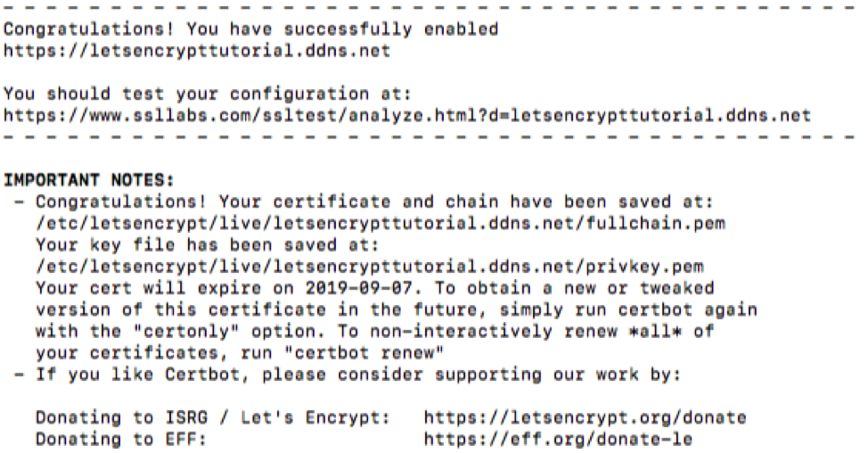Open the https://eff.org/donate-le link
This screenshot has width=868, height=453.
click(x=558, y=440)
